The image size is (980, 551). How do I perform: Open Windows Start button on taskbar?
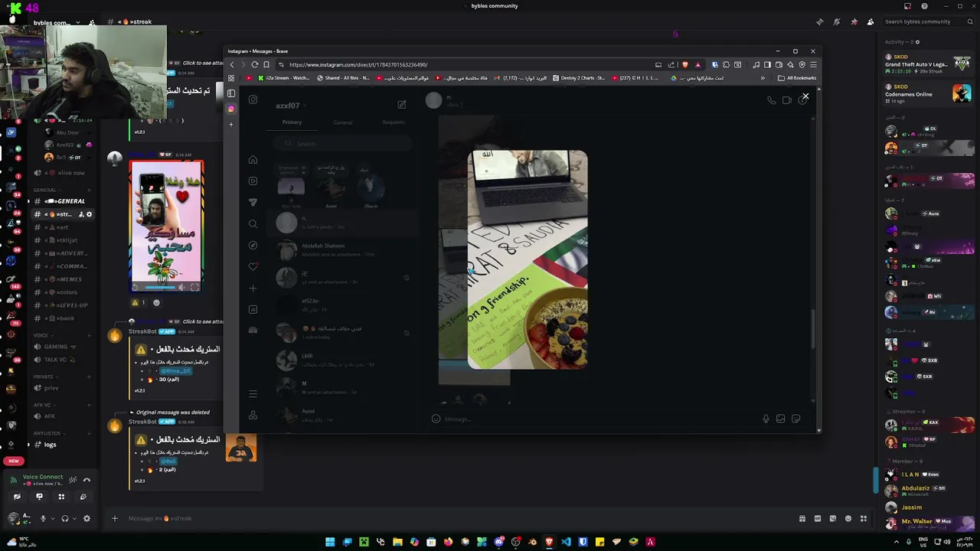(330, 542)
